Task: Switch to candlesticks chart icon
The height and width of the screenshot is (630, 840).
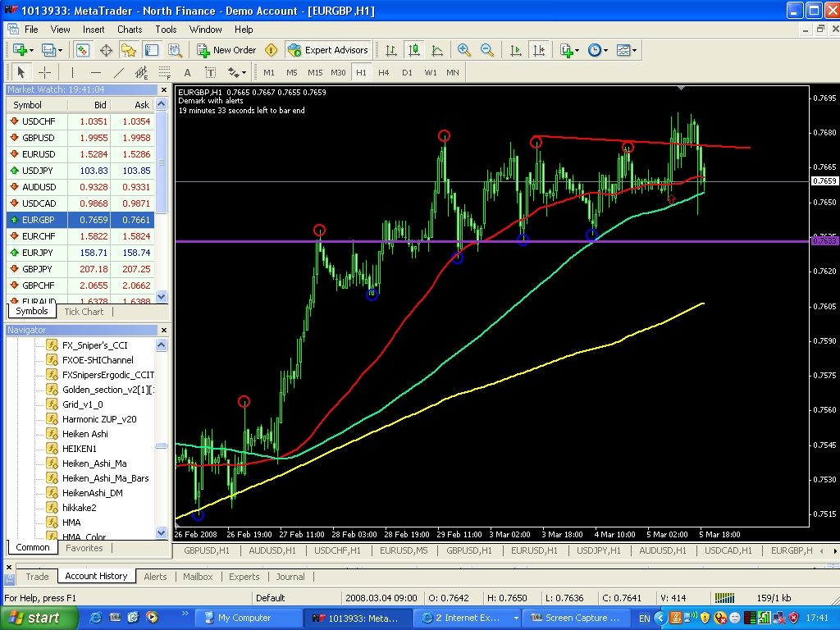Action: [x=414, y=50]
